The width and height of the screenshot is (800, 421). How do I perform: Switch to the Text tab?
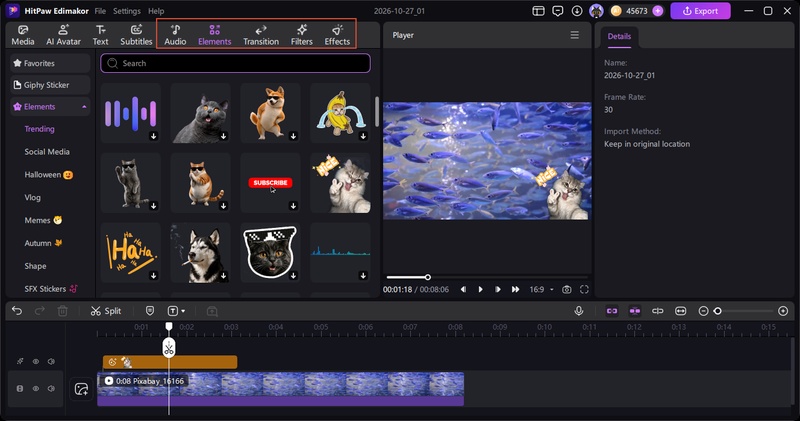[101, 35]
